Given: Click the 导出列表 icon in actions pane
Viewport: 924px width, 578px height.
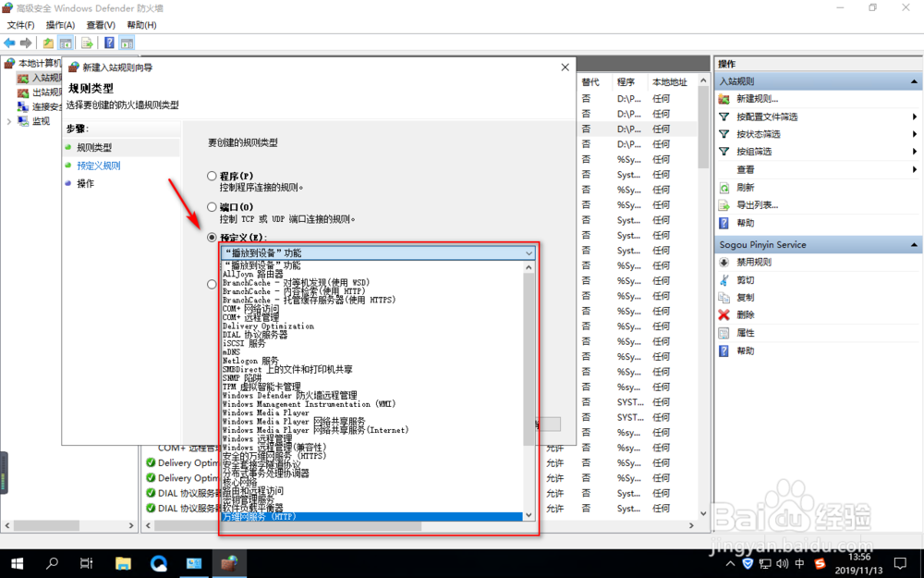Looking at the screenshot, I should (x=724, y=205).
